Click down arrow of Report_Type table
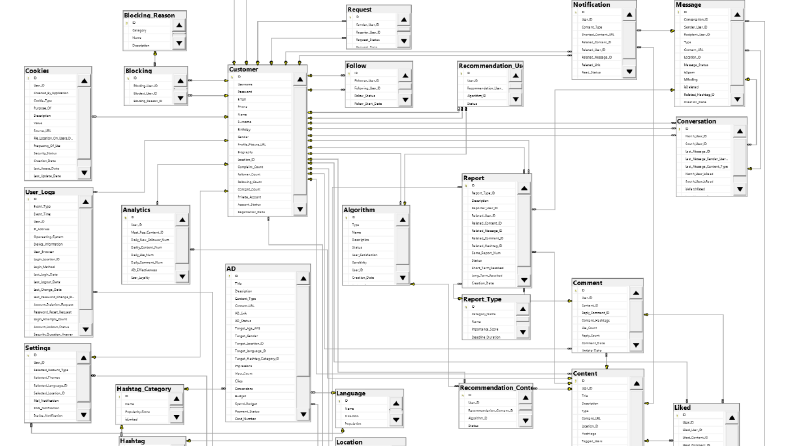The height and width of the screenshot is (446, 793). (x=523, y=332)
